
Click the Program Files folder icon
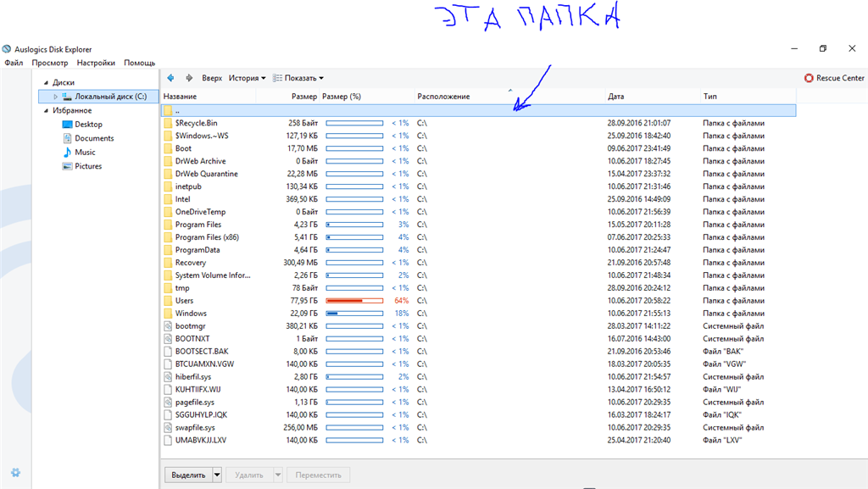tap(168, 225)
